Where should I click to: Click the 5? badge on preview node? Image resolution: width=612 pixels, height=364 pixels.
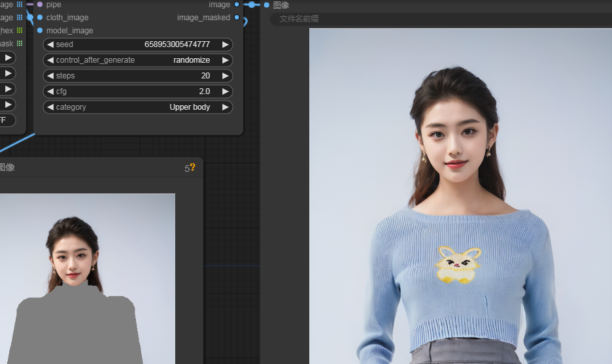[190, 168]
